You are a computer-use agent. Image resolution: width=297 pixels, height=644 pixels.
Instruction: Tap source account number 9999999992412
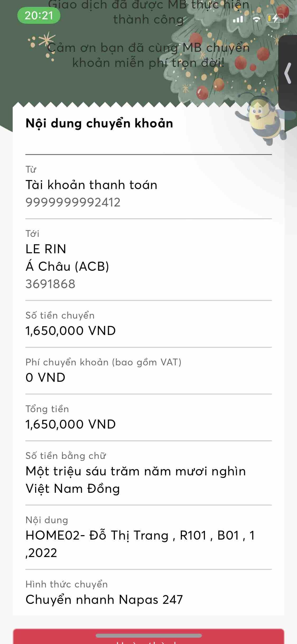pyautogui.click(x=73, y=203)
